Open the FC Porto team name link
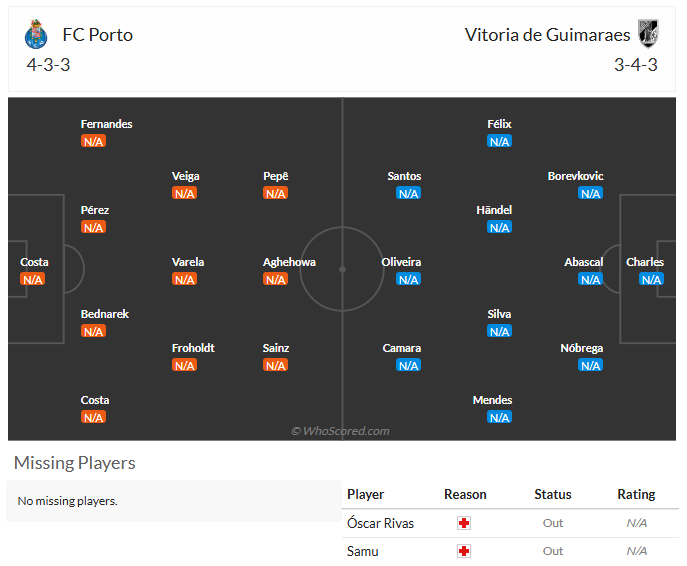Image resolution: width=687 pixels, height=566 pixels. (98, 35)
